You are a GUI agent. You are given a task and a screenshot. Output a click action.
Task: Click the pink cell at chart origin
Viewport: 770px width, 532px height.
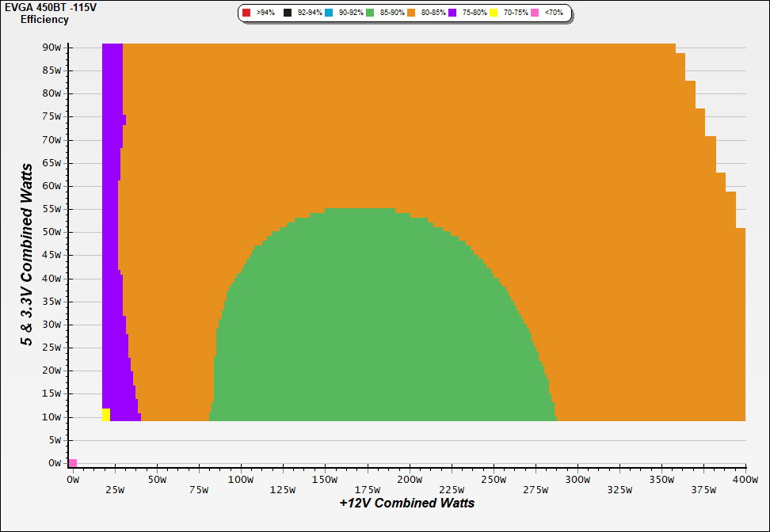coord(73,463)
